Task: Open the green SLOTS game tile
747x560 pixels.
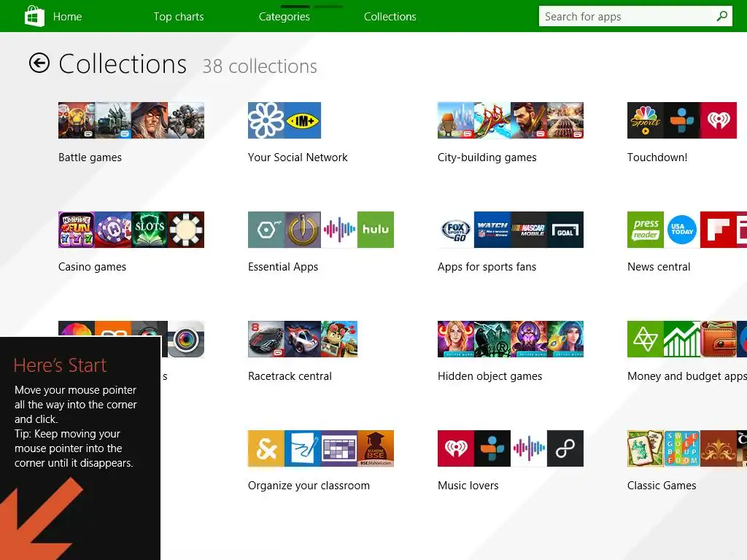Action: click(149, 230)
